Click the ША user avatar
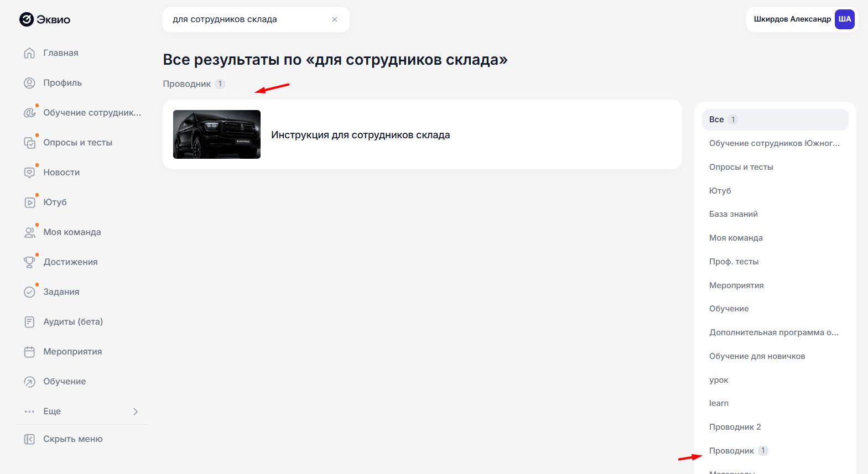Screen dimensions: 868x474 (844, 19)
